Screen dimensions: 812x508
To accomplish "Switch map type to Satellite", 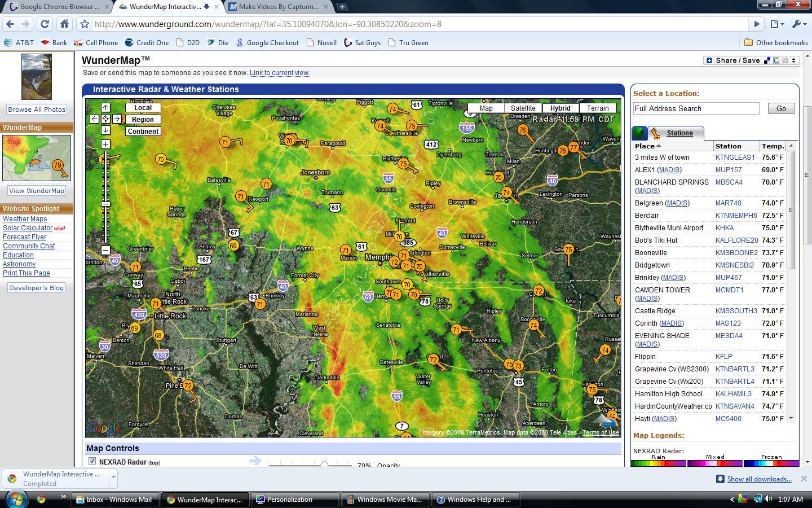I will click(523, 108).
